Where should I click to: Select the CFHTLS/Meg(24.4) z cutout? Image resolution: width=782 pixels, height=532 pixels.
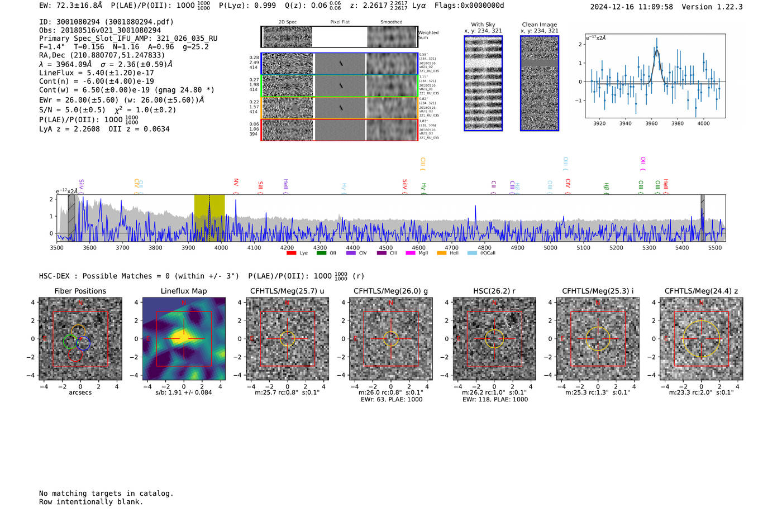[x=701, y=339]
